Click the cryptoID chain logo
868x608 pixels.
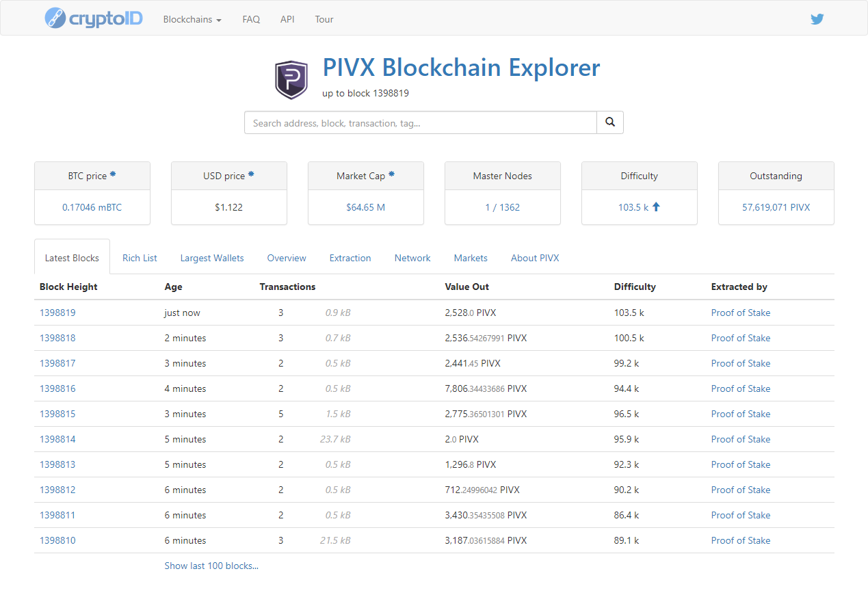94,18
